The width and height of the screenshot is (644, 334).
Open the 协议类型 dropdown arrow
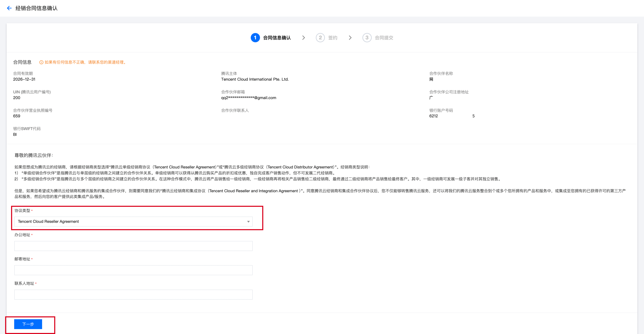248,222
